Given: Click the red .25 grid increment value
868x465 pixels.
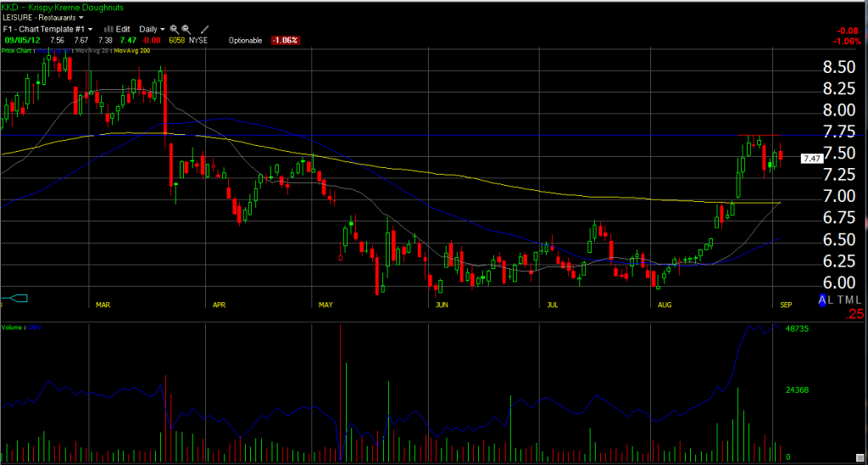Looking at the screenshot, I should pyautogui.click(x=853, y=314).
